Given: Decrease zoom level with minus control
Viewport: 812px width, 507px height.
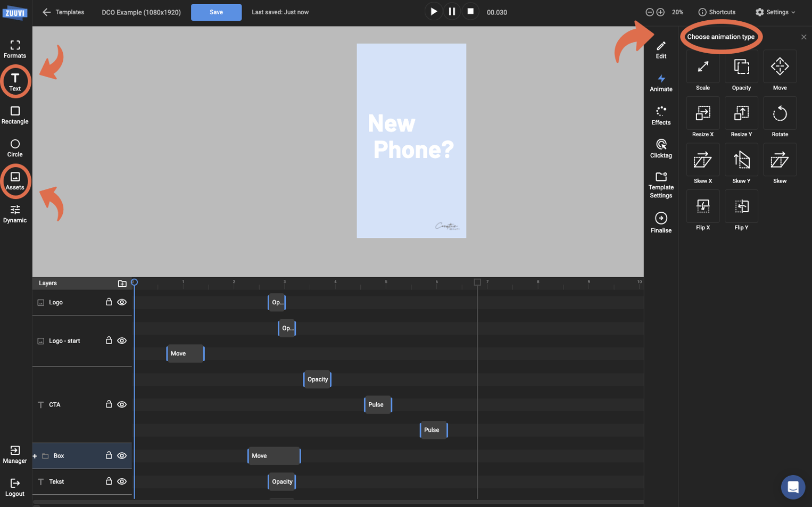Looking at the screenshot, I should click(649, 12).
